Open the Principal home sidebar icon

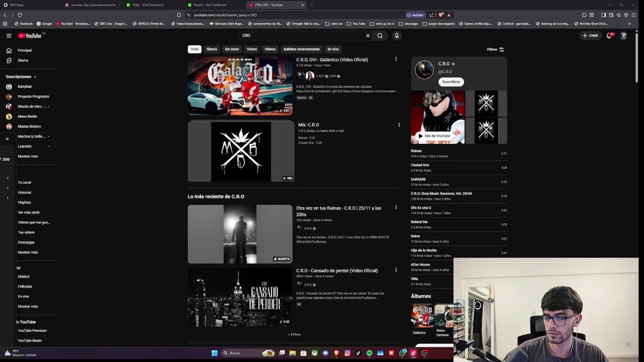click(x=9, y=50)
